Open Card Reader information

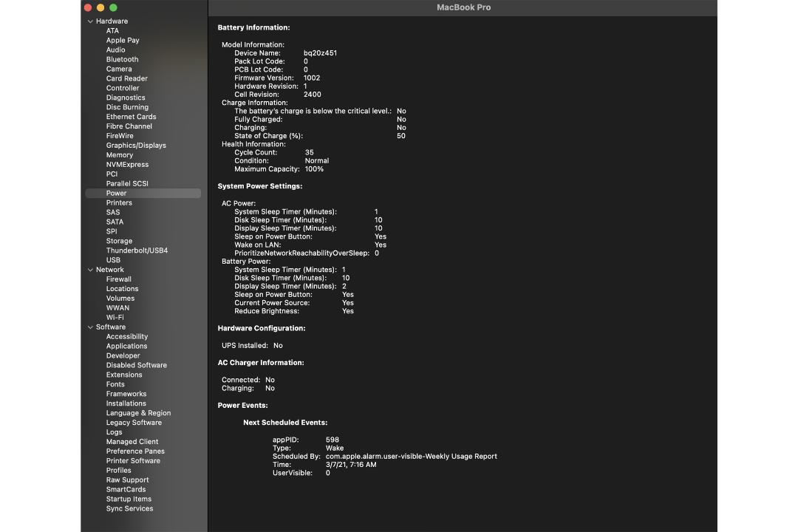127,78
